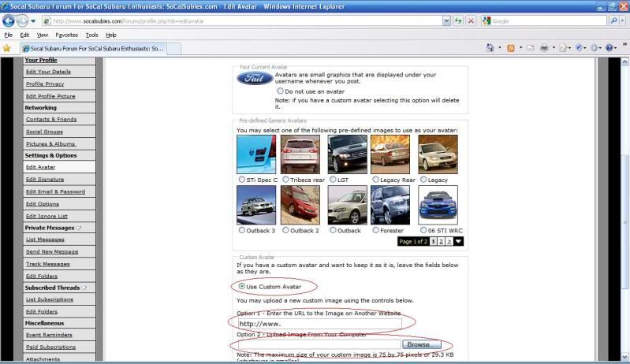The height and width of the screenshot is (364, 630).
Task: Choose Do not use an avatar option
Action: point(280,91)
